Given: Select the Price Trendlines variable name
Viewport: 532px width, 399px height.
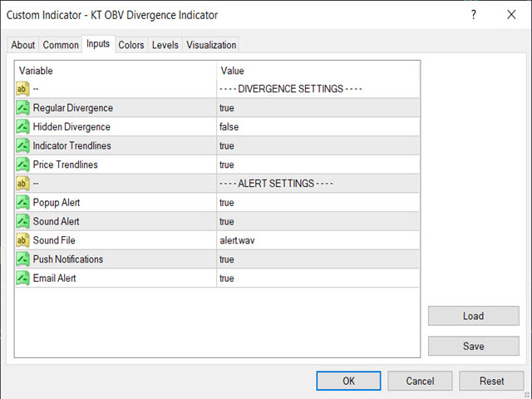Looking at the screenshot, I should click(65, 165).
